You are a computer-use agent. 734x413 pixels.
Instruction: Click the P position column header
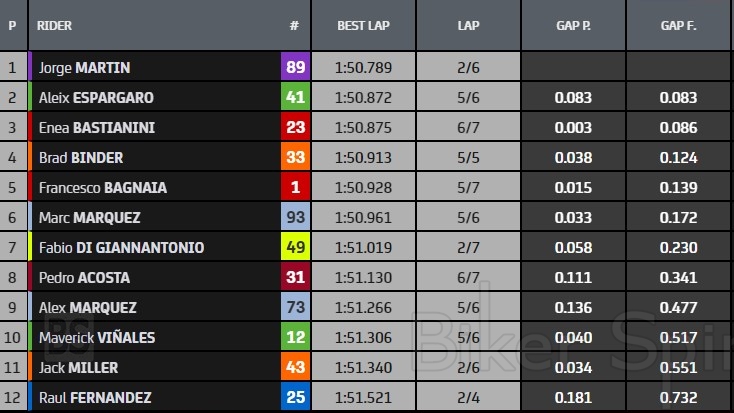pyautogui.click(x=12, y=25)
